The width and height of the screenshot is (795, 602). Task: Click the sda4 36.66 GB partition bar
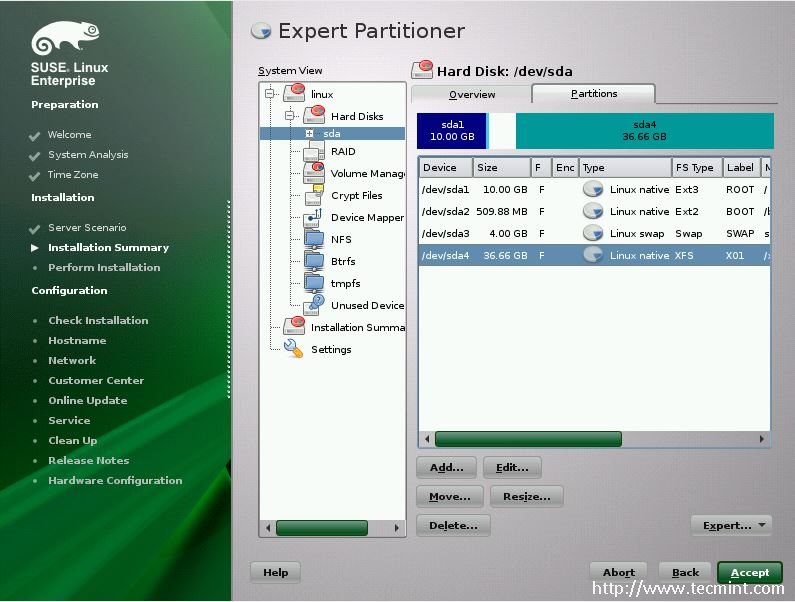coord(644,130)
